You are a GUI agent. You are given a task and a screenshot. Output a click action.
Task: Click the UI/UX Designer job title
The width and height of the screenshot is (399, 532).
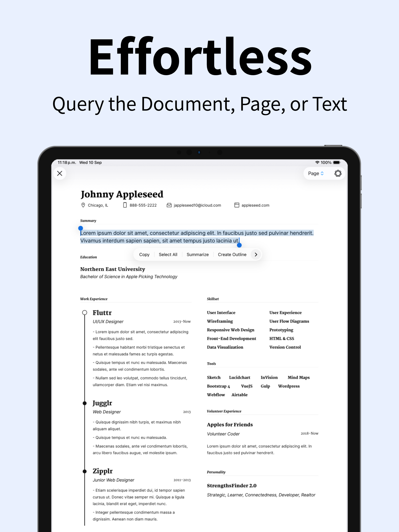pos(108,321)
